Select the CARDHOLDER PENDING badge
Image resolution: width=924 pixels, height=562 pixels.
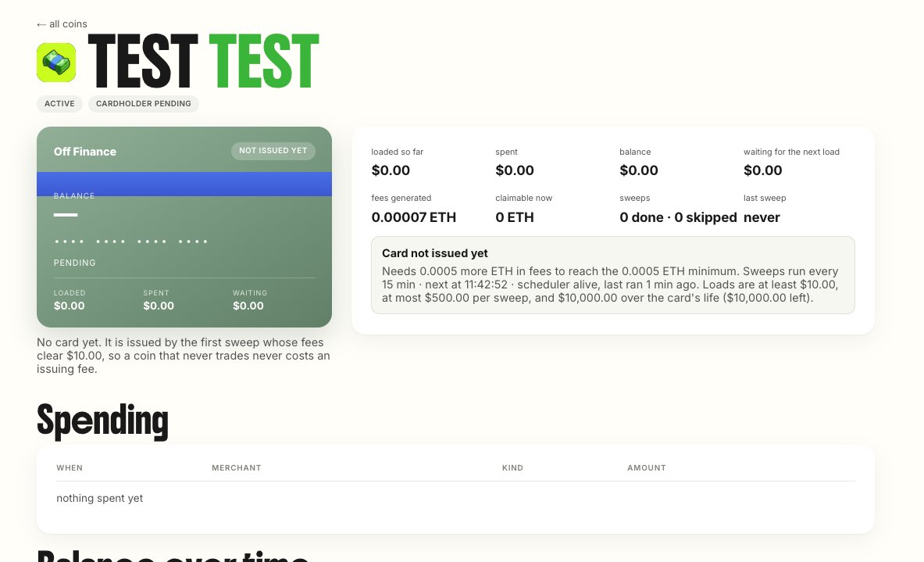tap(144, 104)
